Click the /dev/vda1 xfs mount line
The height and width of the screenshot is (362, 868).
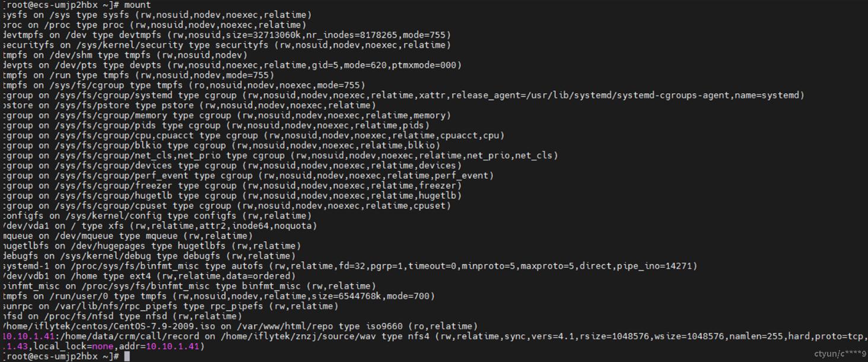tap(160, 226)
